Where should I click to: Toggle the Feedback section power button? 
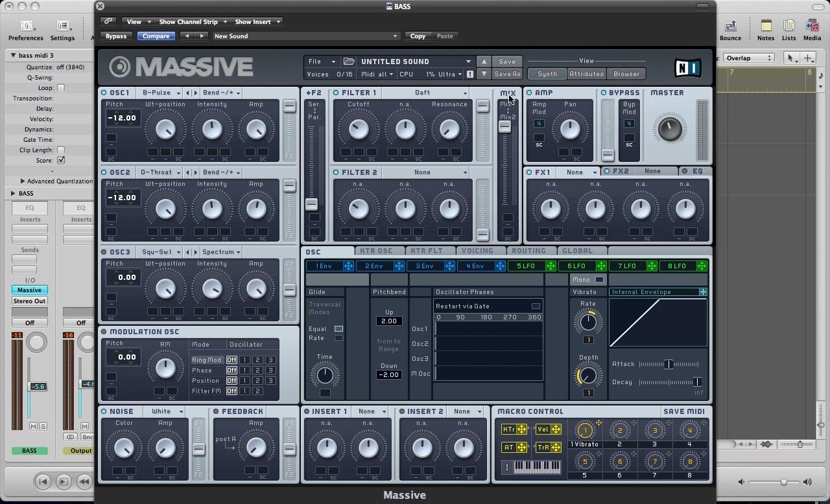click(x=216, y=411)
